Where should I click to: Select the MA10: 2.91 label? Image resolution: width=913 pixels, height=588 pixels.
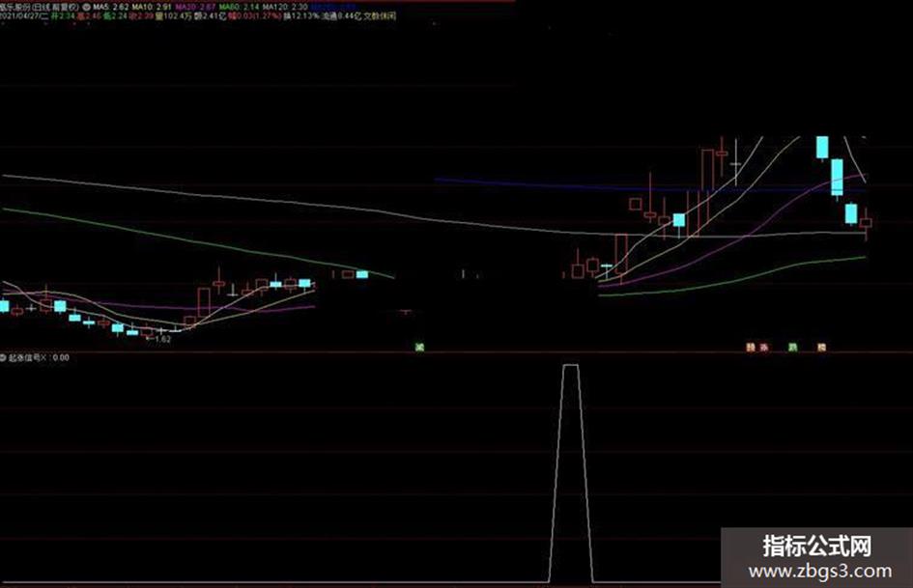click(152, 7)
